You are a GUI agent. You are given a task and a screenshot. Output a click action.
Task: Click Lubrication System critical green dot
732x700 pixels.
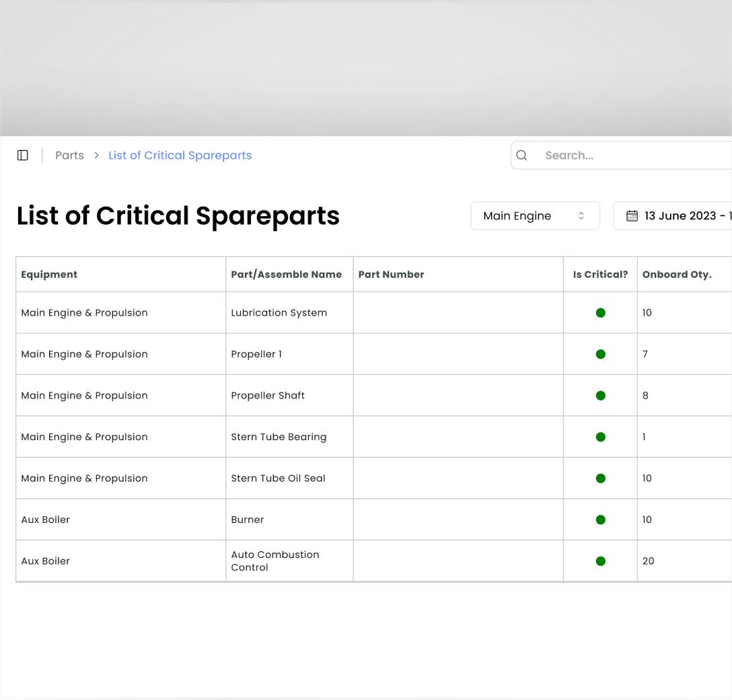click(600, 313)
